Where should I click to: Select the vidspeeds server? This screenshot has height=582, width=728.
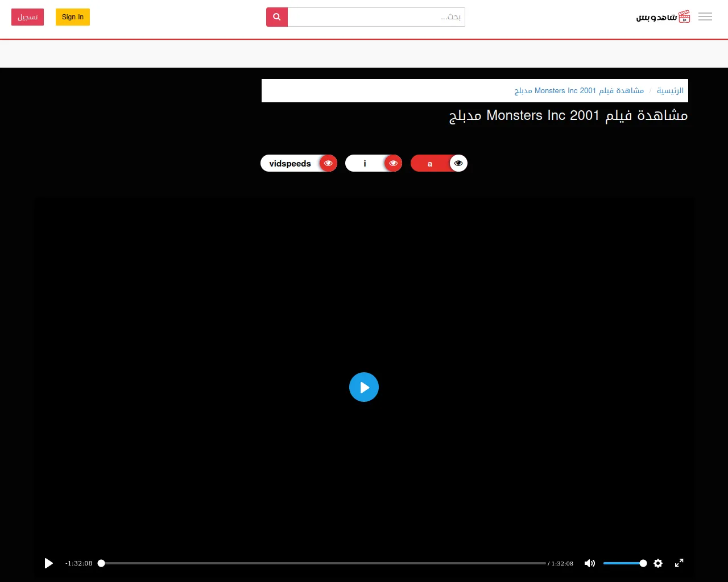tap(299, 164)
